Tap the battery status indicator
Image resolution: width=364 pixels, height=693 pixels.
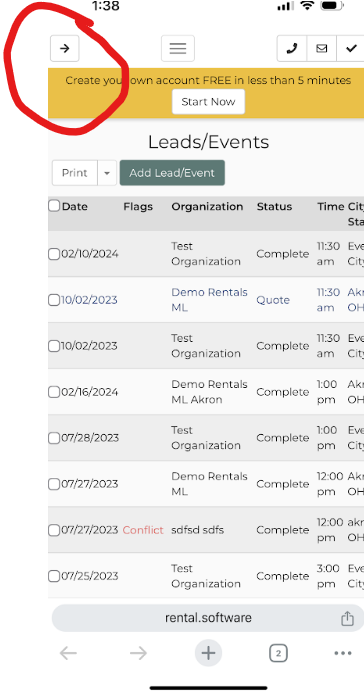tap(332, 6)
